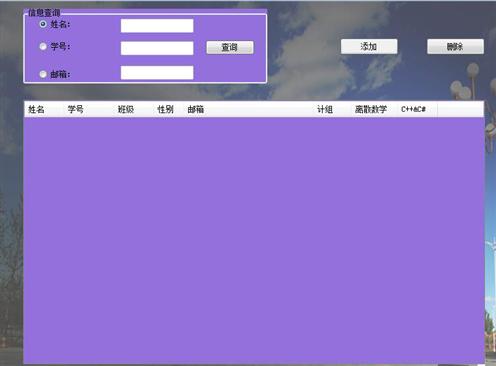Click the 邮箱 text input field
The image size is (496, 366).
click(x=157, y=73)
